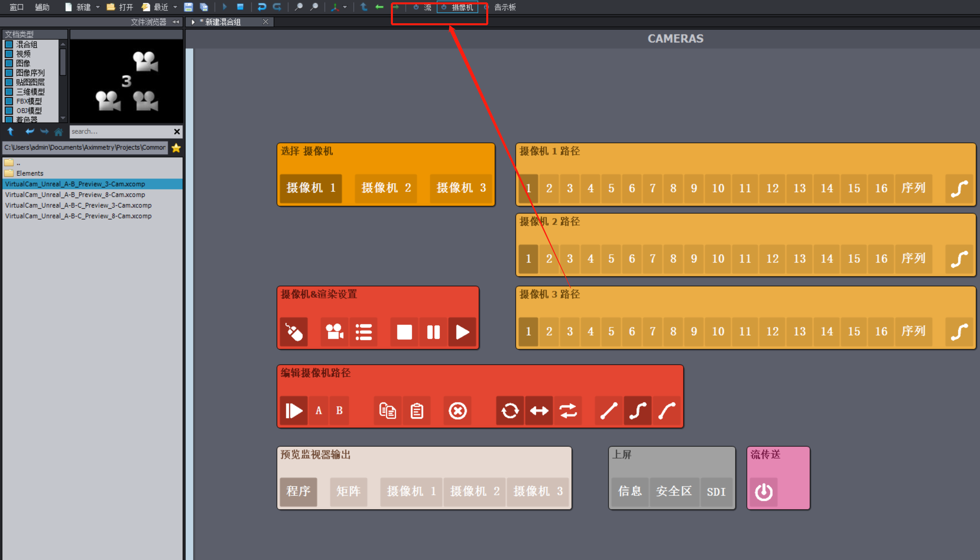Open the 新建 dropdown arrow

(98, 7)
